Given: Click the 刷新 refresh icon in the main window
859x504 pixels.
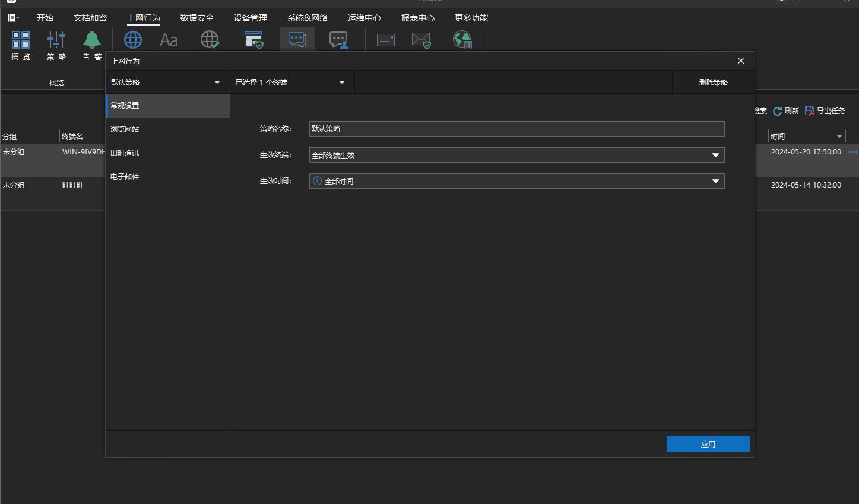Looking at the screenshot, I should pos(778,111).
